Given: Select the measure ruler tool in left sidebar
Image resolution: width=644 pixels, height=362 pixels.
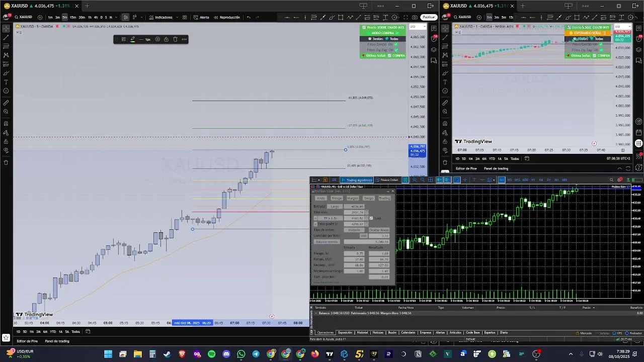Looking at the screenshot, I should 6,103.
